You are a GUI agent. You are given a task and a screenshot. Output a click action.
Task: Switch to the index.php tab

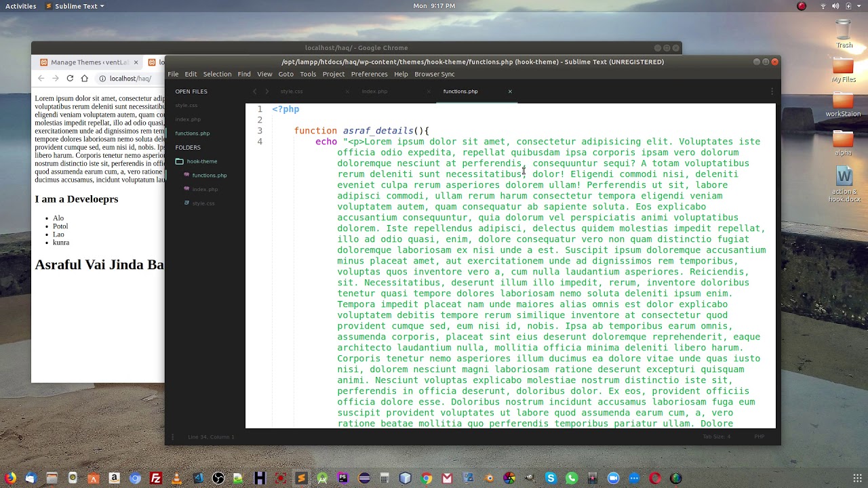374,91
